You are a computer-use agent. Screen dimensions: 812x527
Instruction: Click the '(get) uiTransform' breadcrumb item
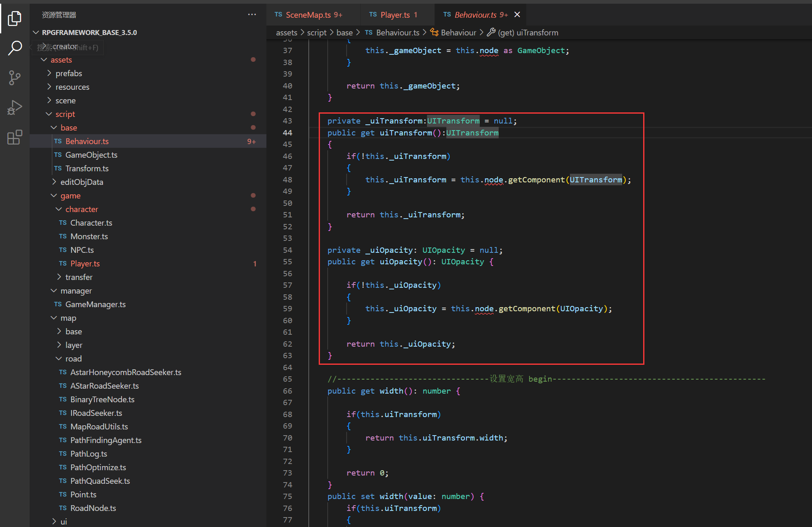pos(527,33)
